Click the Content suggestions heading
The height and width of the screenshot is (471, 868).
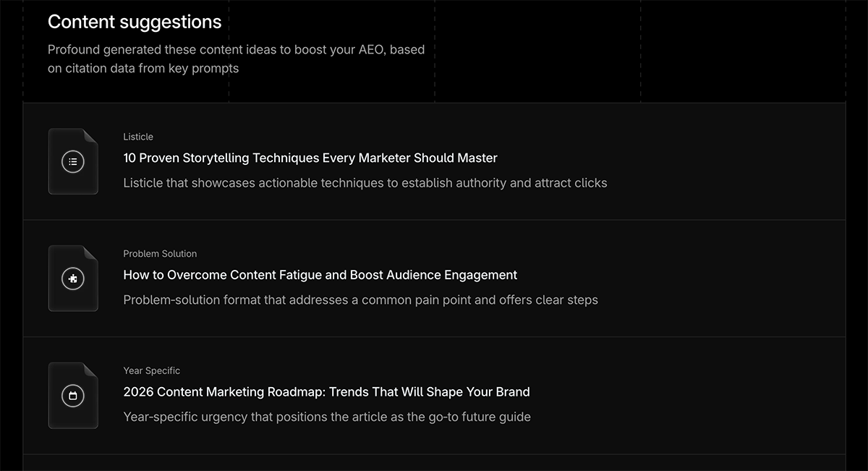pos(134,22)
